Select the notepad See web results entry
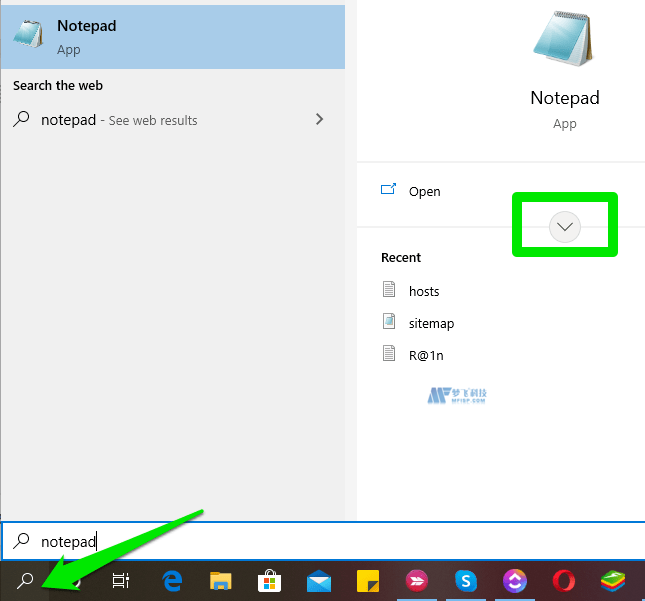Image resolution: width=645 pixels, height=601 pixels. coord(150,120)
